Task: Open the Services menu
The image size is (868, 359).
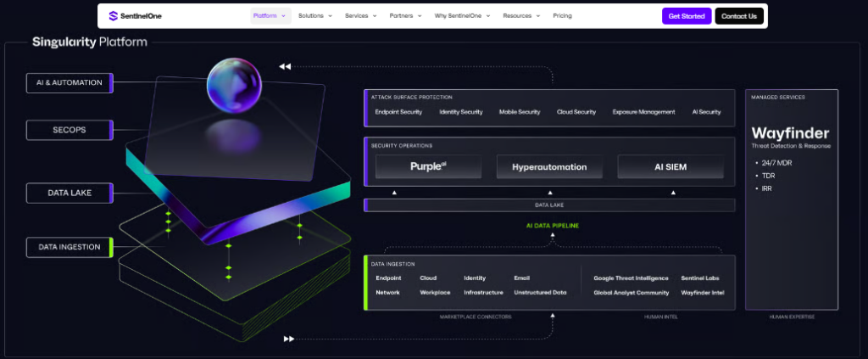Action: pyautogui.click(x=360, y=16)
